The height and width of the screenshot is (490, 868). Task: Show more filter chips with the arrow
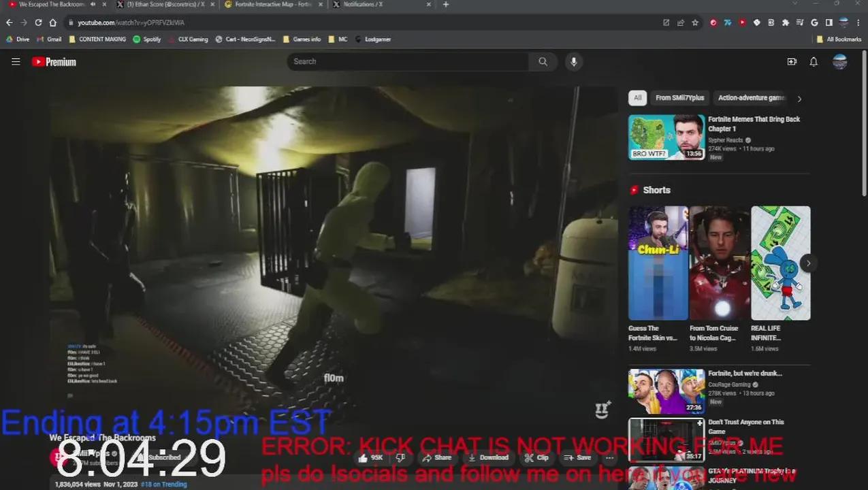coord(799,99)
